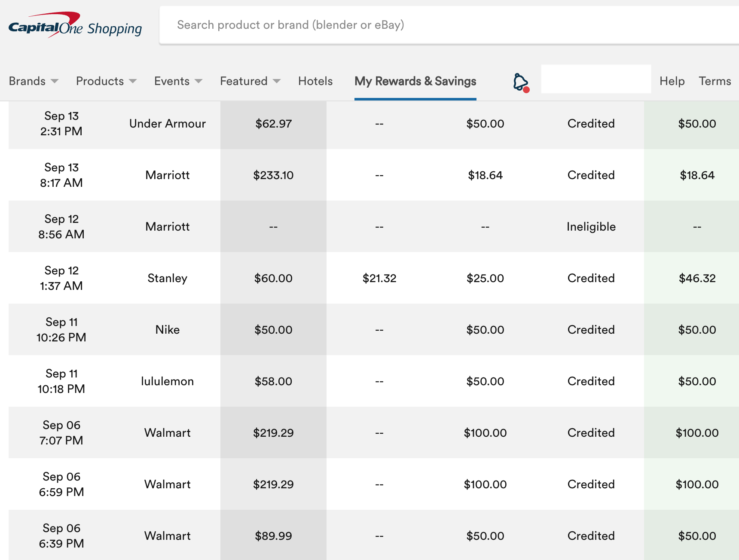739x560 pixels.
Task: Select the Under Armour transaction row
Action: (168, 124)
